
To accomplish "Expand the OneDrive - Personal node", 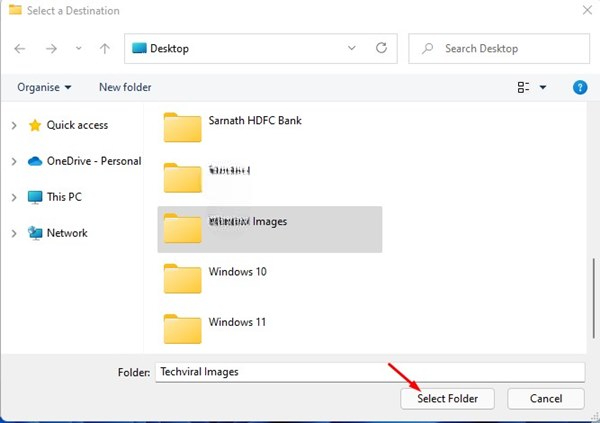I will pyautogui.click(x=14, y=162).
